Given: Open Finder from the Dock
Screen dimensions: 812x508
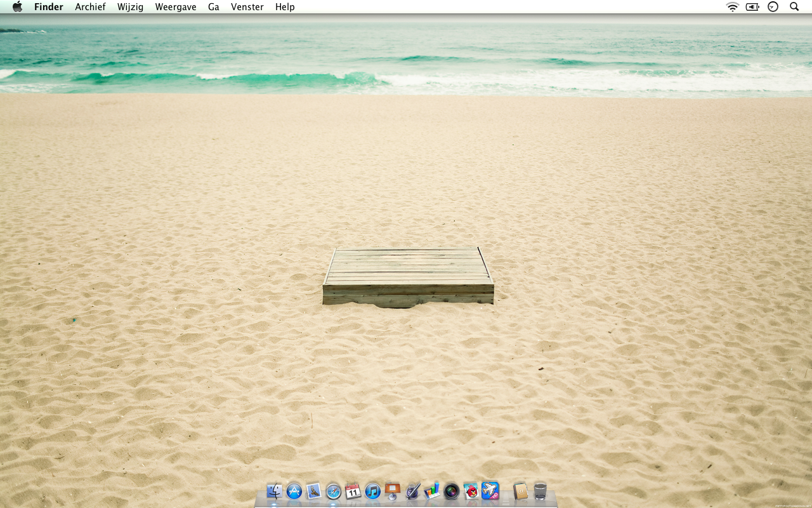Looking at the screenshot, I should pyautogui.click(x=274, y=491).
